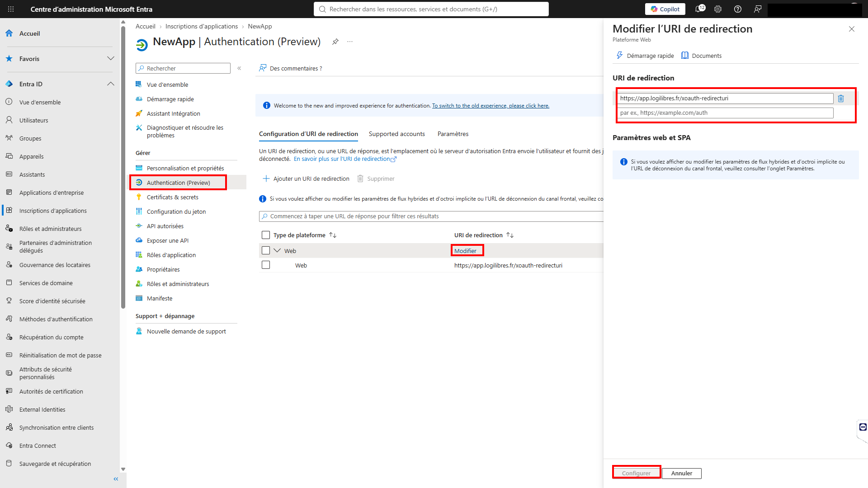Sort by URI de redirection arrows

(510, 235)
